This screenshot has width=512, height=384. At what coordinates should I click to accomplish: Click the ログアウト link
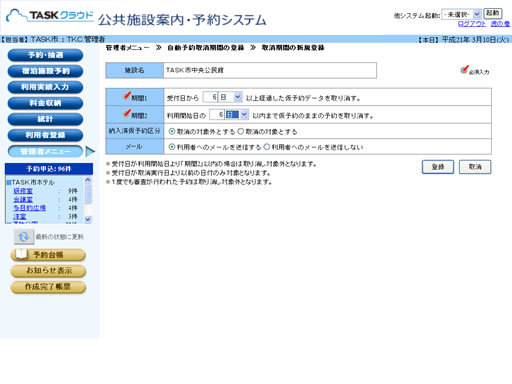click(x=472, y=24)
